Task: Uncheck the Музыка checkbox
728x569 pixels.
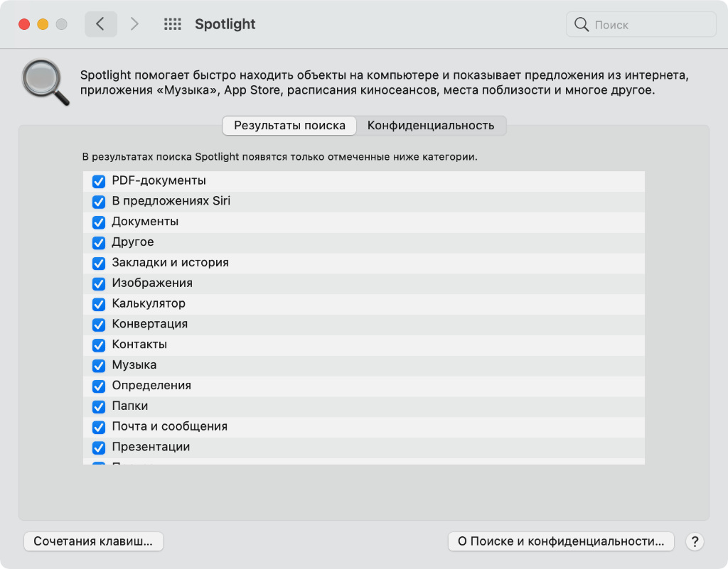Action: (99, 366)
